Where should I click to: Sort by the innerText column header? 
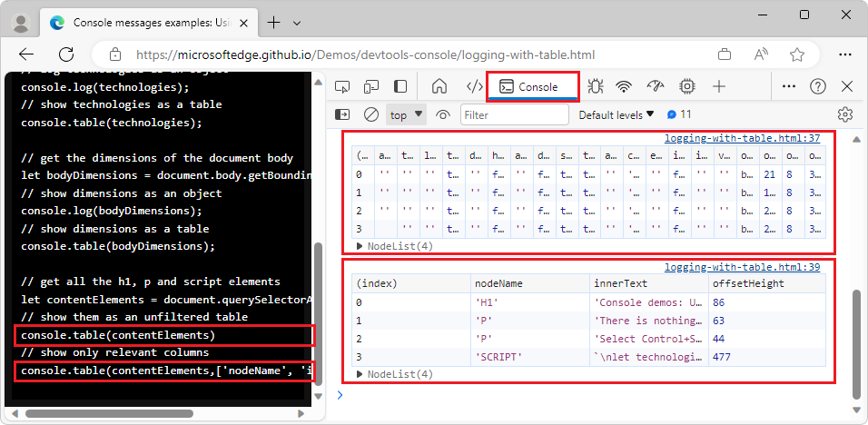coord(649,284)
